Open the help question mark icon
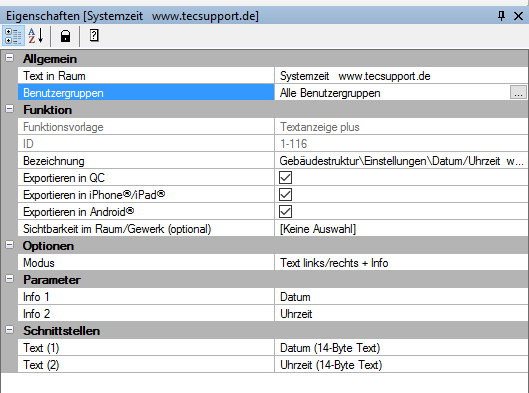529x393 pixels. (94, 35)
